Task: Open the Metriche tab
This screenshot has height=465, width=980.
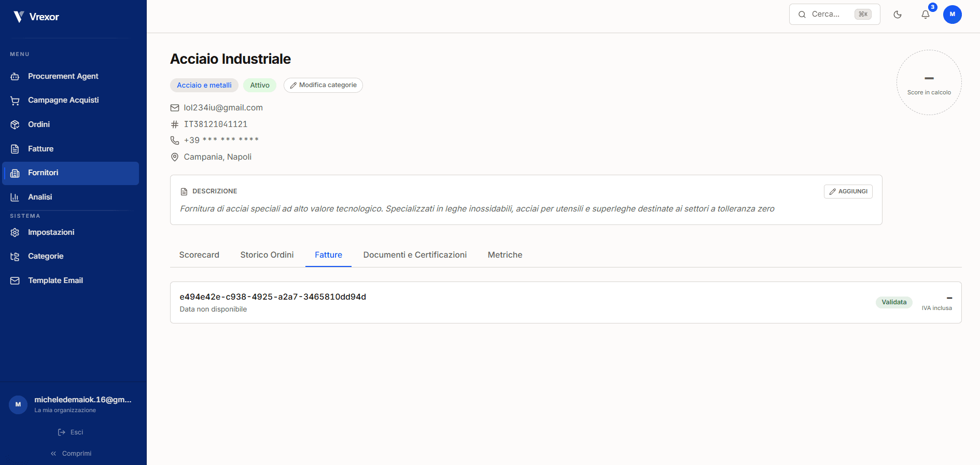Action: 505,255
